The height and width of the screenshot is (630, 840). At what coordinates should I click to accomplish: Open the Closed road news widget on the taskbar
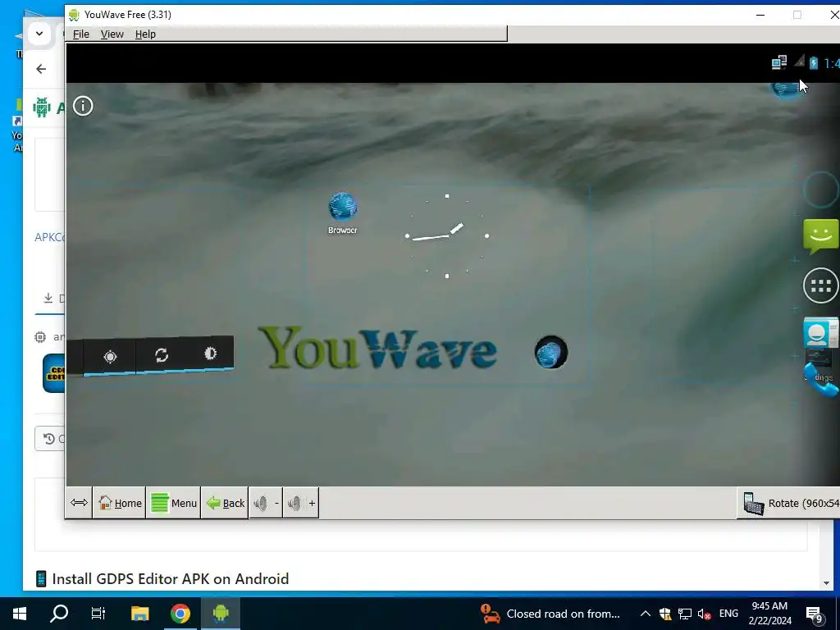550,614
